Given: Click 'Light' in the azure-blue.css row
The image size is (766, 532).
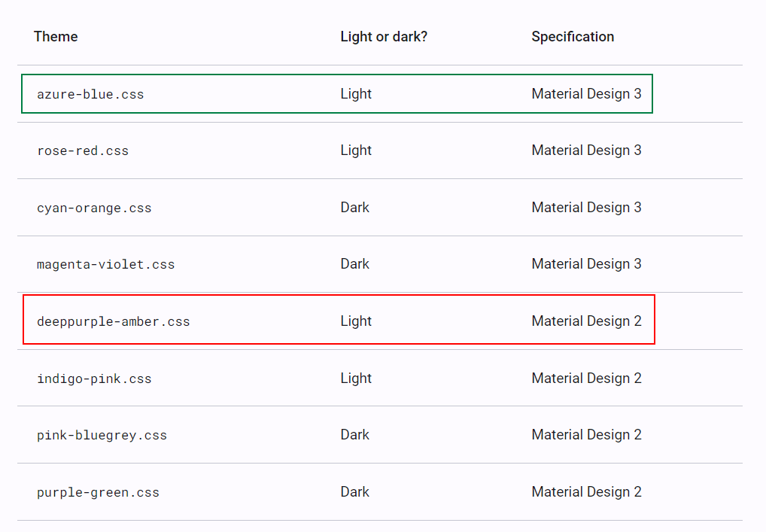Looking at the screenshot, I should point(356,94).
